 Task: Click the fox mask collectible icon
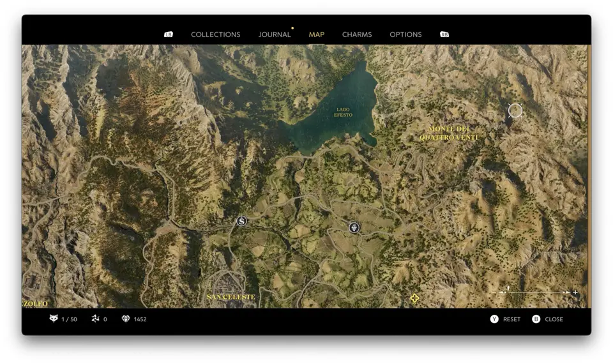54,319
